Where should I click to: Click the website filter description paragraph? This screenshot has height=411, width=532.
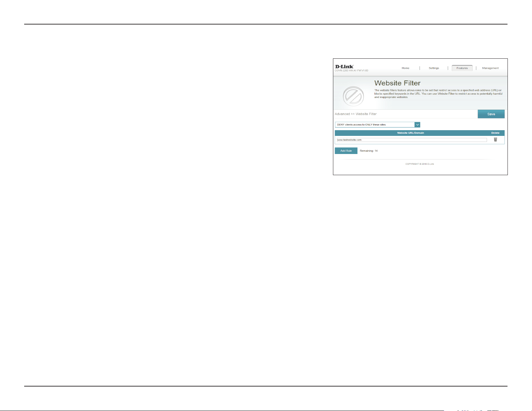pyautogui.click(x=438, y=94)
